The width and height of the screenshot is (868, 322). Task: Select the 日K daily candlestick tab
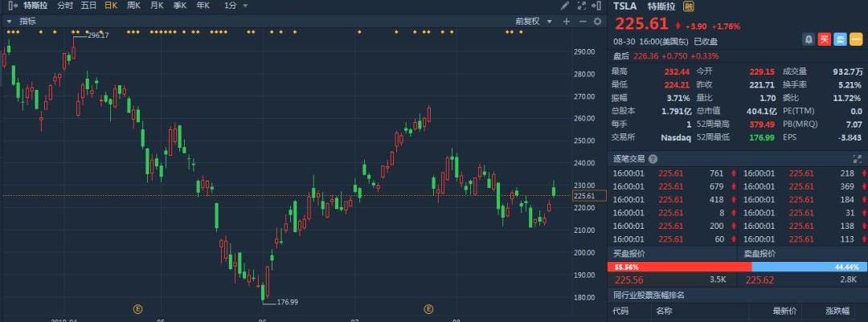[x=111, y=6]
